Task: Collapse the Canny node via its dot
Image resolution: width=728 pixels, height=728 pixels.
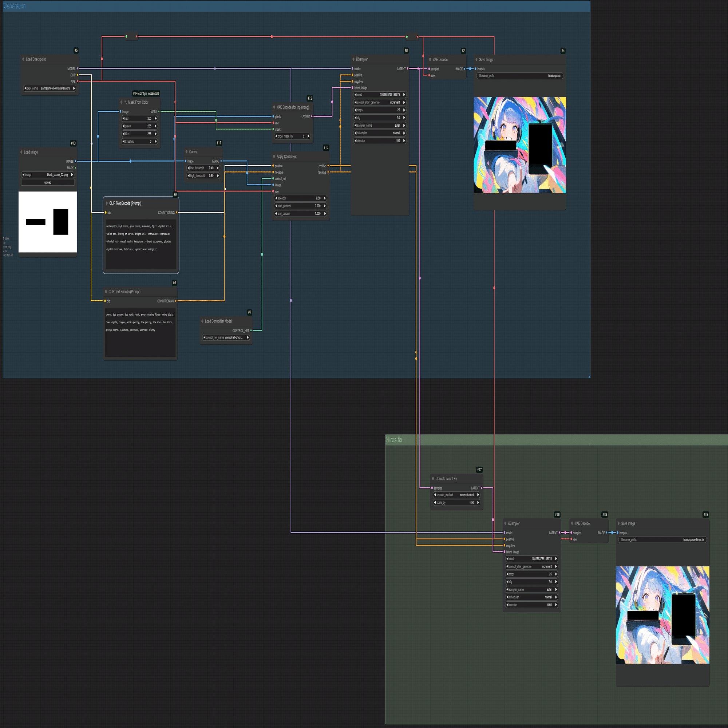Action: pos(186,152)
